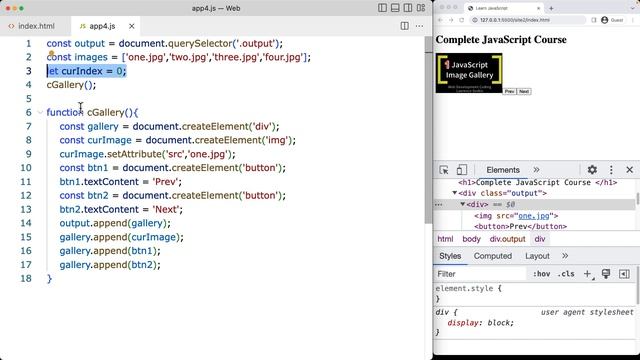The height and width of the screenshot is (360, 640).
Task: Toggle bottom panel layout icon in VS Code
Action: click(395, 8)
